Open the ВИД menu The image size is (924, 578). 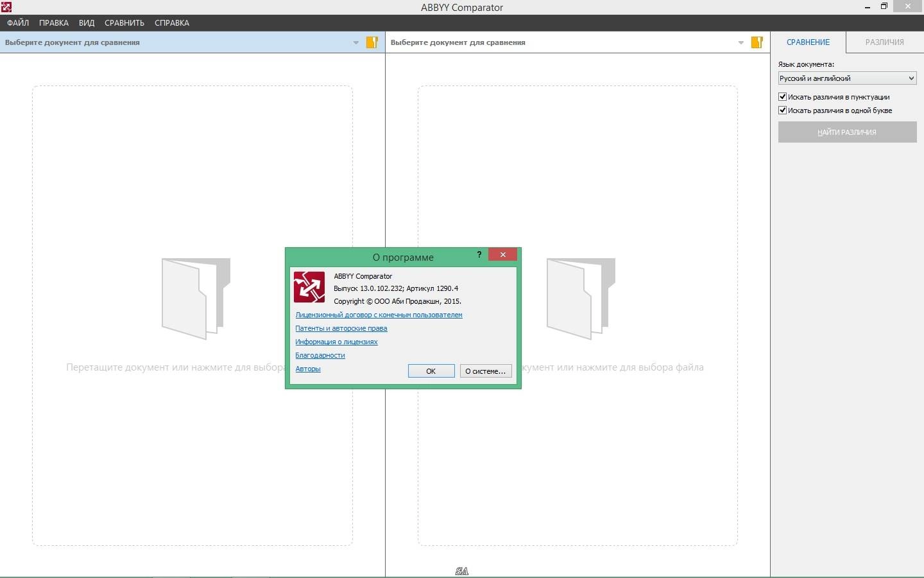pyautogui.click(x=87, y=22)
